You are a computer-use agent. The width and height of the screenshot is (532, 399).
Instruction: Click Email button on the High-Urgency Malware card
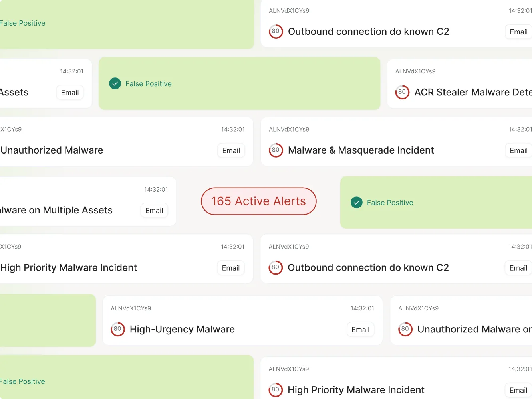[x=360, y=329]
